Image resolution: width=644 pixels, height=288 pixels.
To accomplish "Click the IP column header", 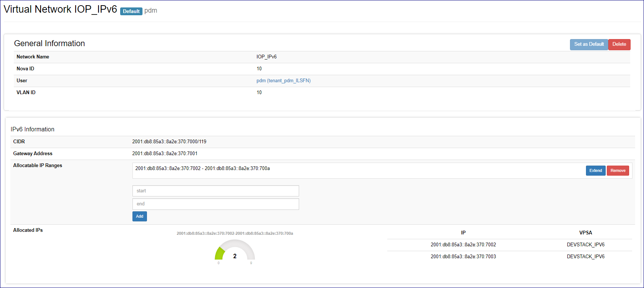I will pyautogui.click(x=463, y=233).
